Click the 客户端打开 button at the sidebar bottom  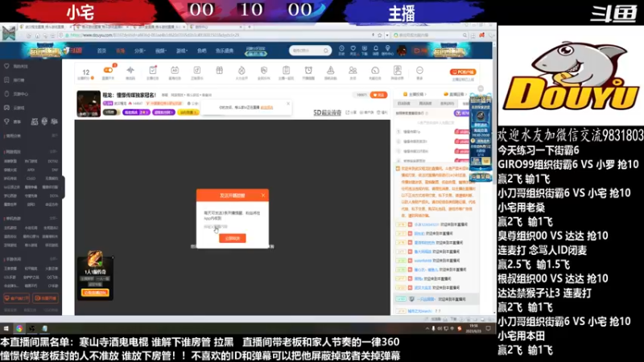pos(16,298)
